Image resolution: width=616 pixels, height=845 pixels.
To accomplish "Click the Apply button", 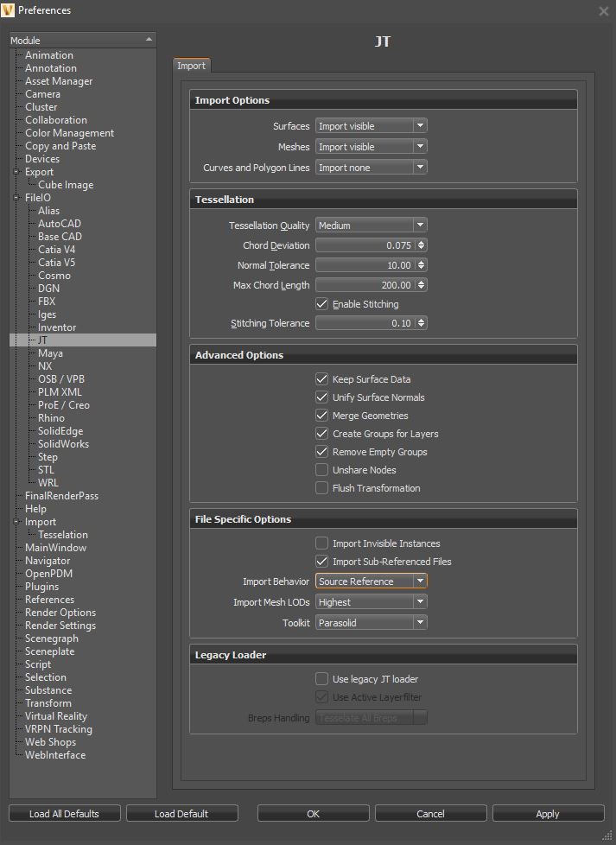I will tap(548, 814).
